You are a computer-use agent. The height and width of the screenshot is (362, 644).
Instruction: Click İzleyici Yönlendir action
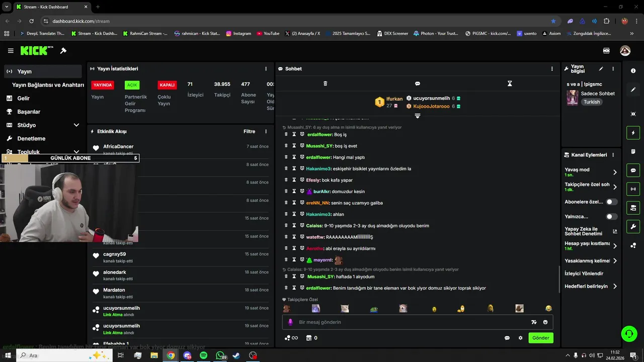coord(584,274)
